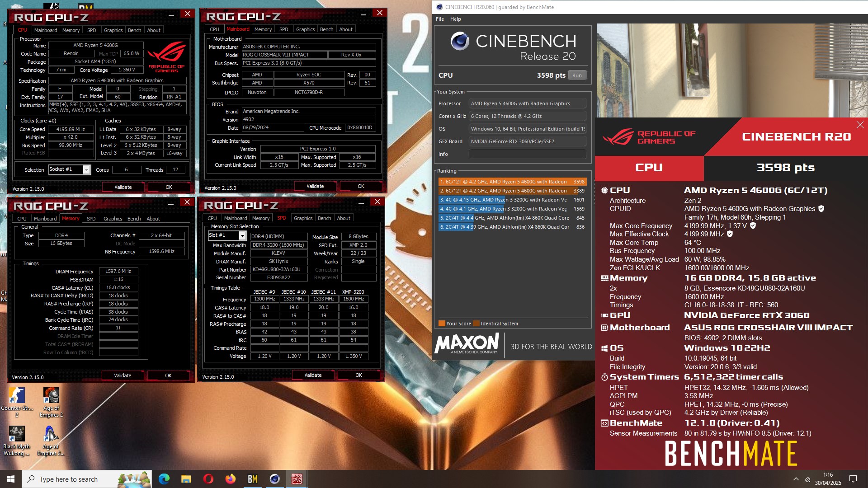Click OK in the Mainboard window
Screen dimensions: 868x488
(x=361, y=186)
